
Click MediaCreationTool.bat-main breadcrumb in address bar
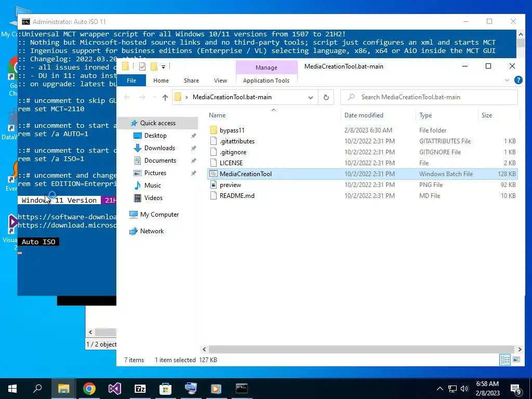pyautogui.click(x=232, y=97)
